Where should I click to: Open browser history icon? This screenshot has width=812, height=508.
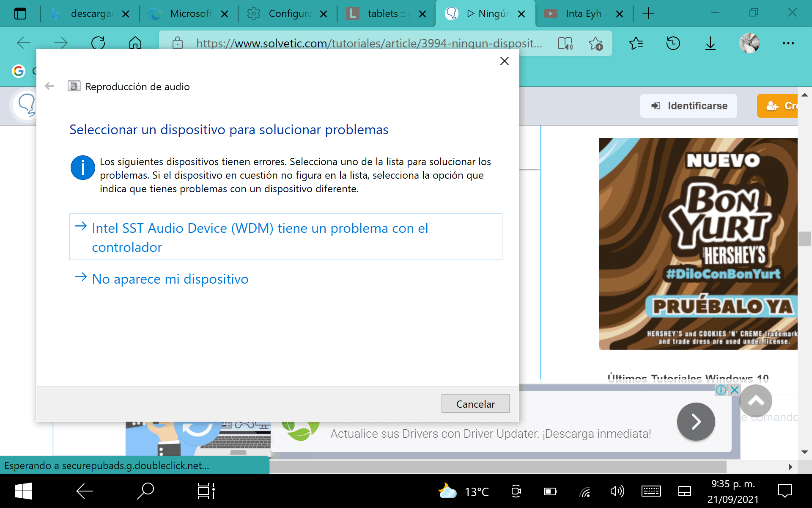pos(673,43)
